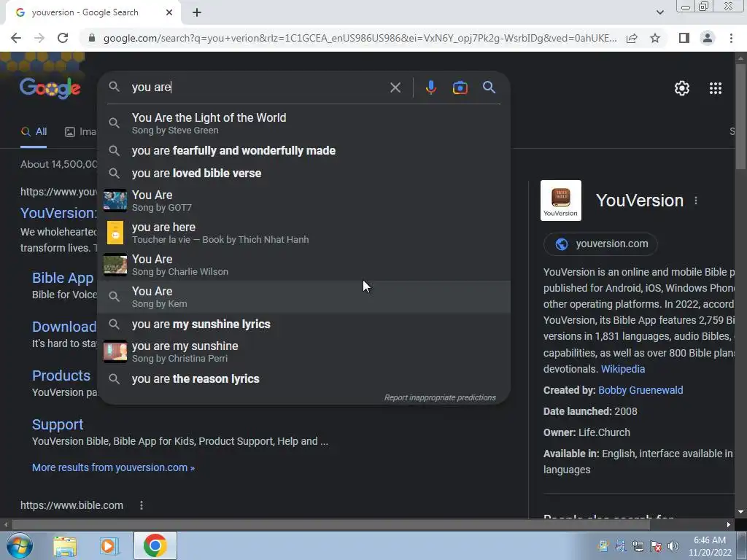This screenshot has height=560, width=747.
Task: Click the blue search magnifier button
Action: [x=489, y=87]
